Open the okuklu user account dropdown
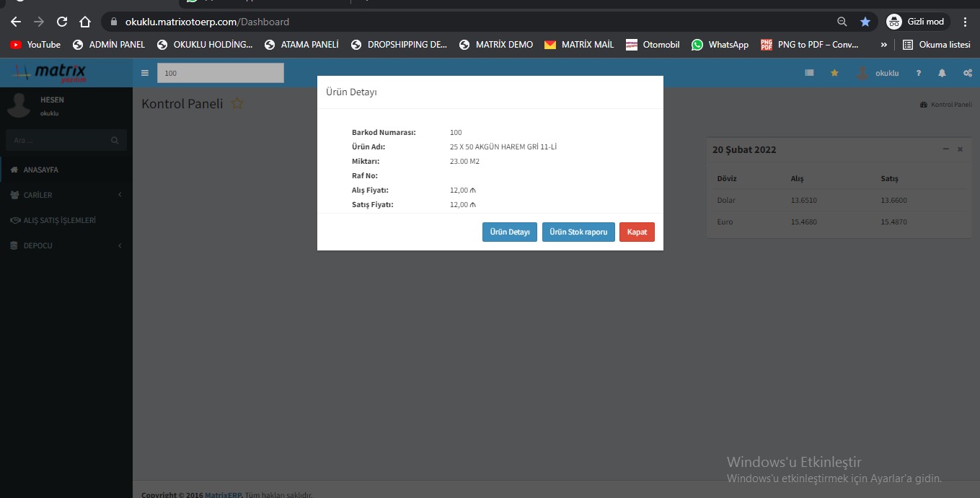980x498 pixels. click(x=878, y=73)
